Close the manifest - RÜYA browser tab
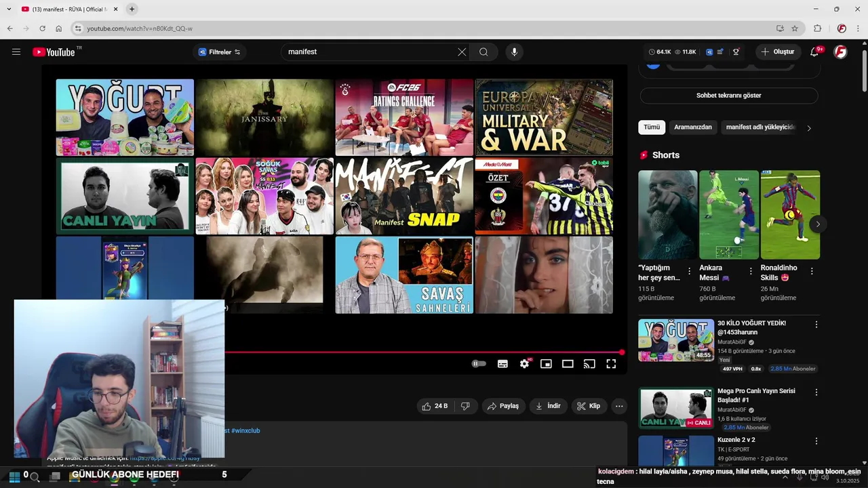Viewport: 868px width, 488px height. point(115,9)
